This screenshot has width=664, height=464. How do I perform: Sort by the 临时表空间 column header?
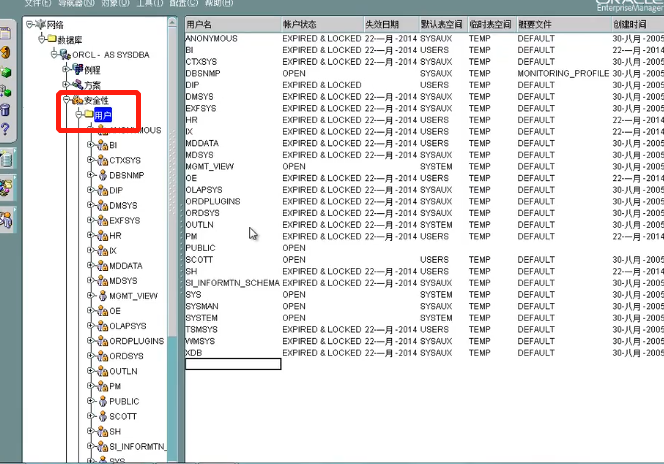tap(491, 25)
